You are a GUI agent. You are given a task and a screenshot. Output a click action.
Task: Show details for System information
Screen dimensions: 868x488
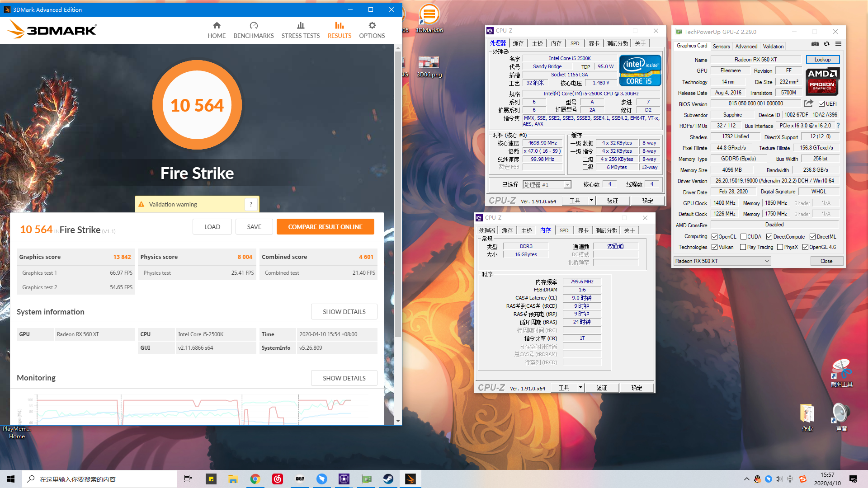344,312
